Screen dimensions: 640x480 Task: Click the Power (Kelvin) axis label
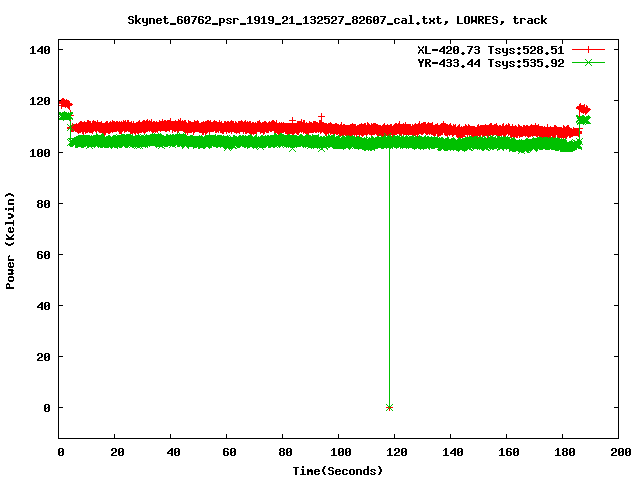pyautogui.click(x=10, y=241)
